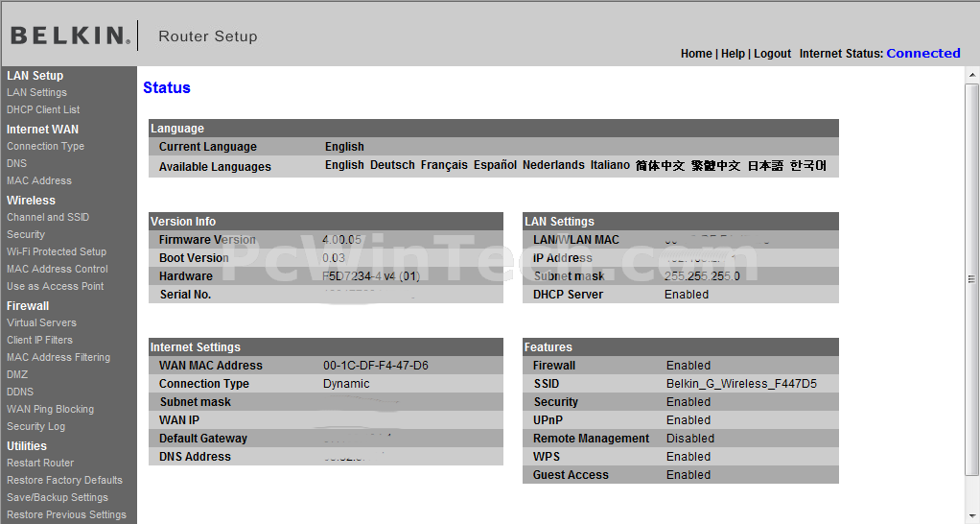
Task: Switch language to Español
Action: 495,165
